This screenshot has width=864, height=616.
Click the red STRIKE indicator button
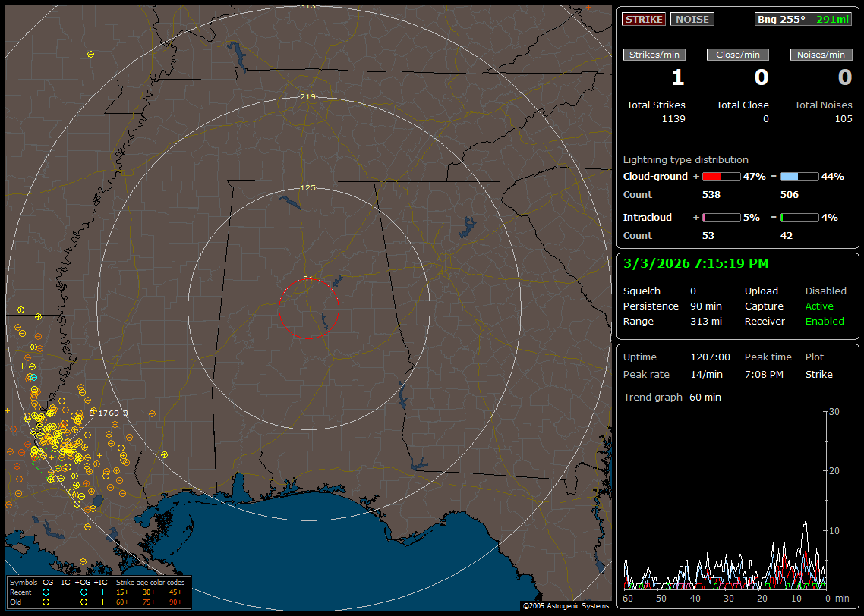pos(644,19)
